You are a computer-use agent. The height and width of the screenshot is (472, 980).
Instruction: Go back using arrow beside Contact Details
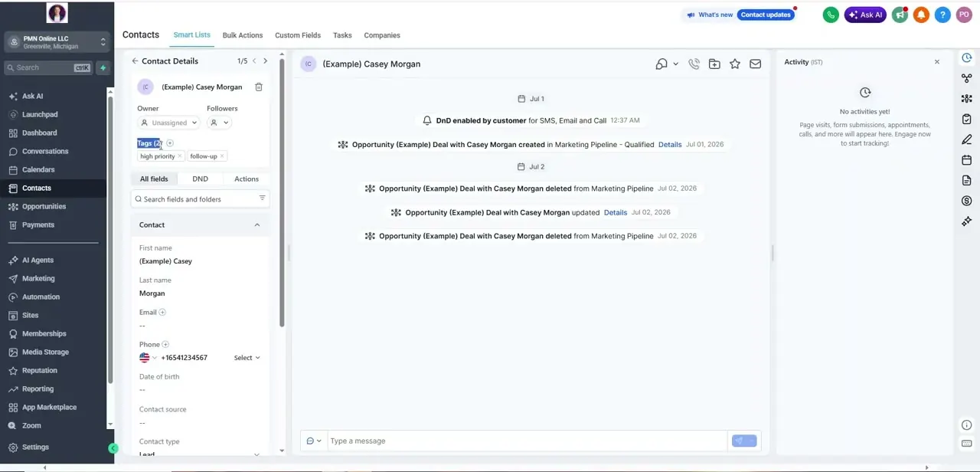point(135,61)
